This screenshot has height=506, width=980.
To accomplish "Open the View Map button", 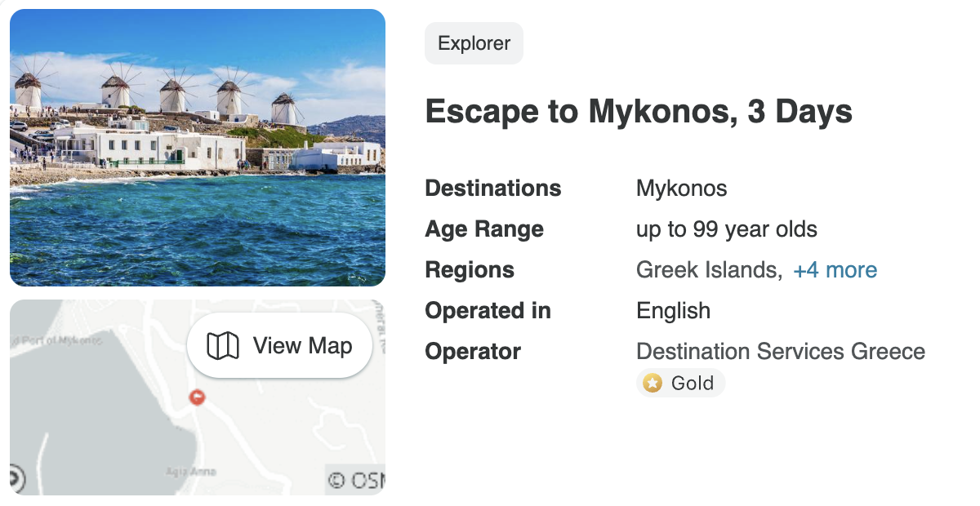I will point(279,346).
